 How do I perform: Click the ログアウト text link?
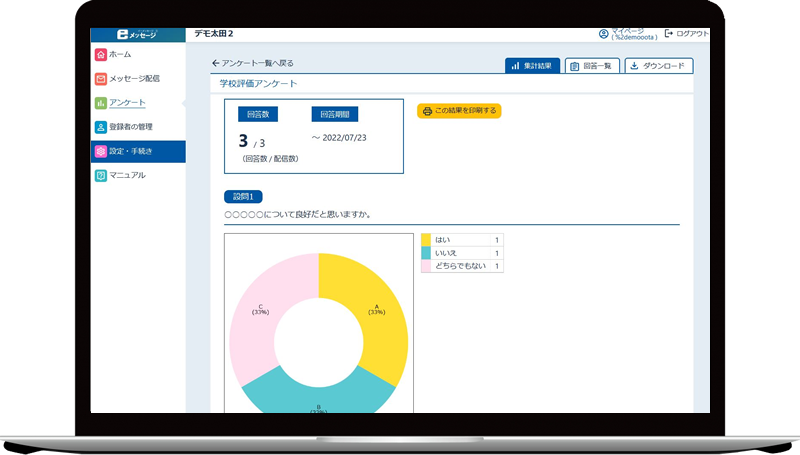[692, 34]
